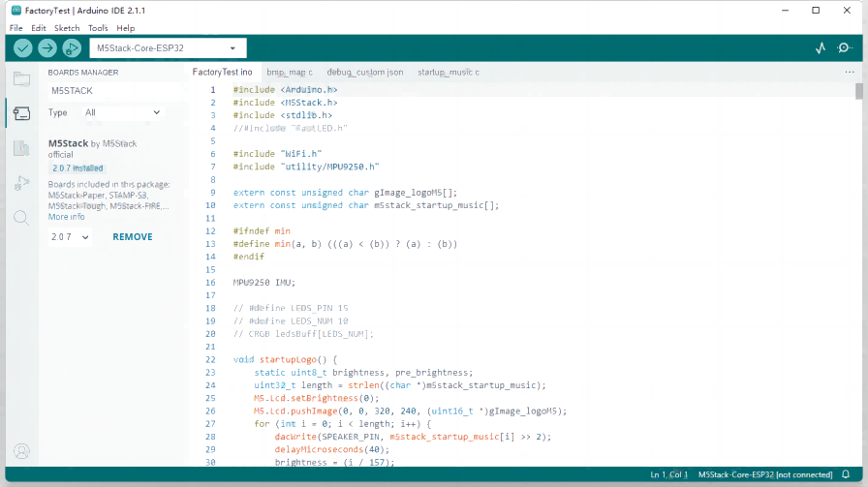Open the Search magnifier in sidebar
The height and width of the screenshot is (487, 868).
[x=21, y=218]
